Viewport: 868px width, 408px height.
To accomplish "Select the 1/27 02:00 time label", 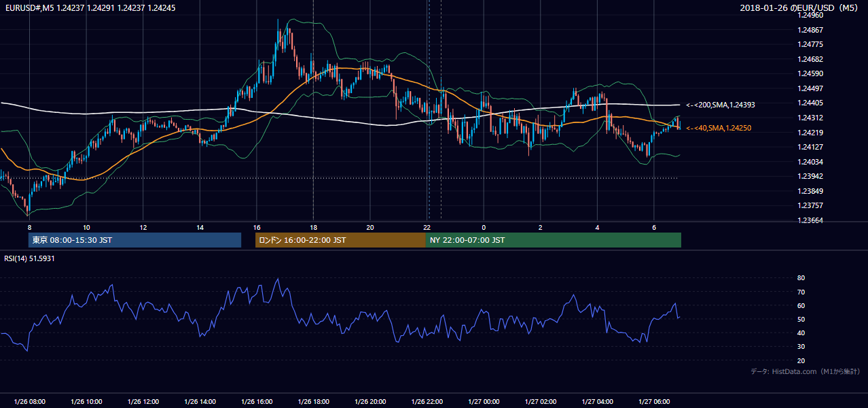I will pos(541,402).
